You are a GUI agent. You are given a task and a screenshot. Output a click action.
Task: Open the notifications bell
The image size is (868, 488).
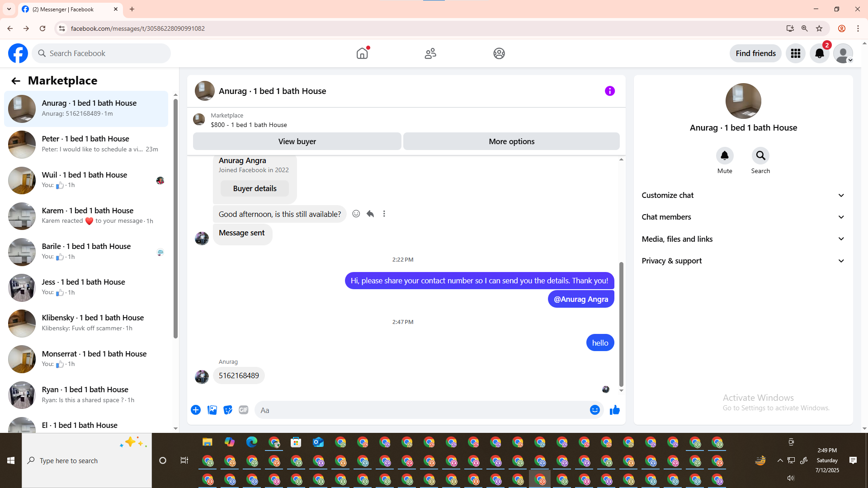point(819,53)
